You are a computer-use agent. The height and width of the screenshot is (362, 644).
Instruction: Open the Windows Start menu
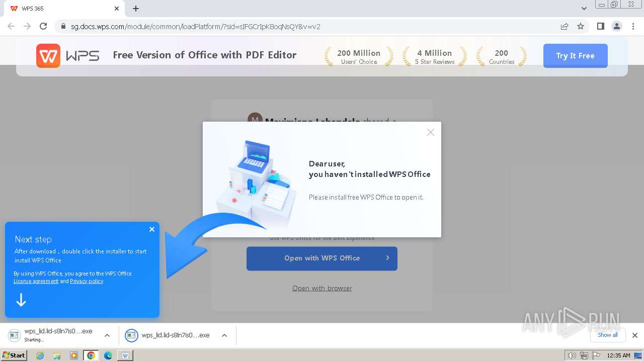[14, 355]
